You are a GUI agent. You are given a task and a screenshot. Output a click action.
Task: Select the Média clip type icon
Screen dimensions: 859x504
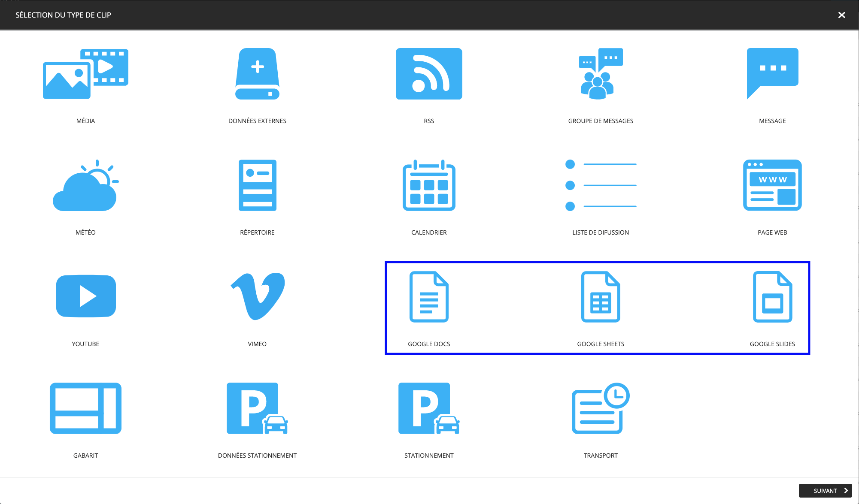pyautogui.click(x=85, y=74)
